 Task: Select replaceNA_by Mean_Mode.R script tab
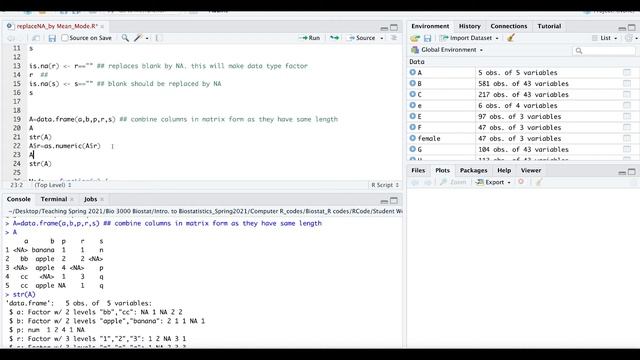click(x=57, y=26)
